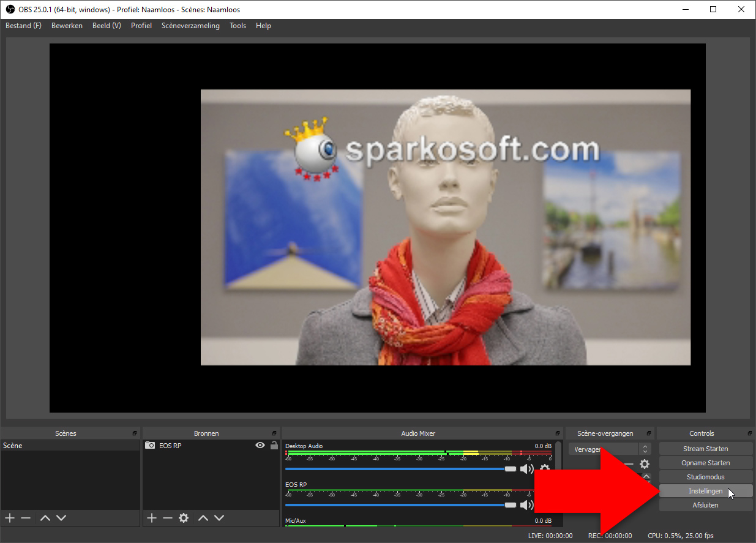756x543 pixels.
Task: Remove the selected scene with minus icon
Action: tap(26, 518)
